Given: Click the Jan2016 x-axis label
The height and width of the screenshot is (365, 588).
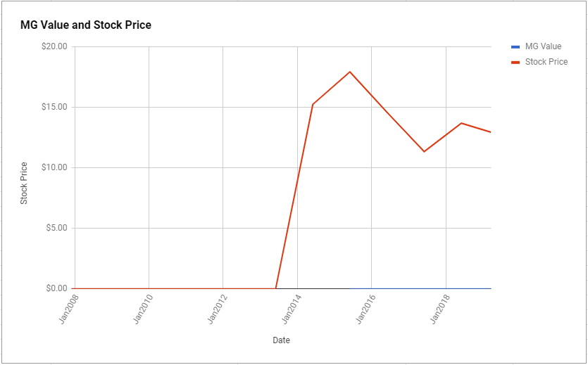Looking at the screenshot, I should point(365,309).
